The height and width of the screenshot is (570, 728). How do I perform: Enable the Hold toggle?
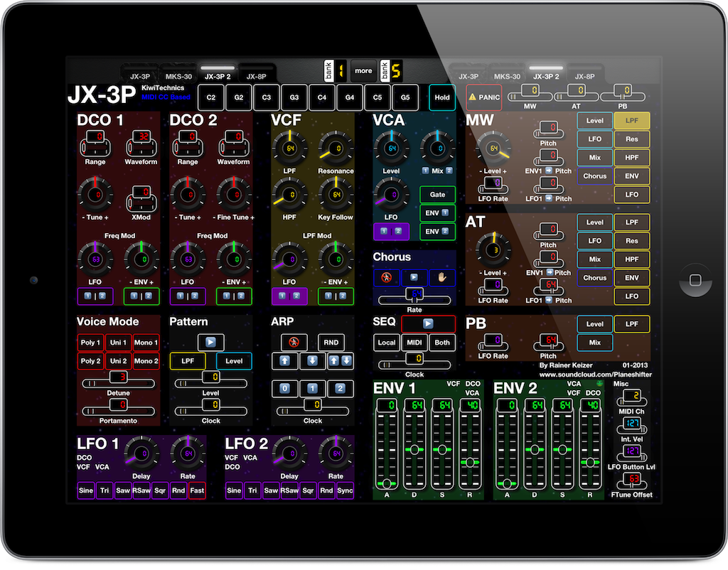click(x=441, y=97)
